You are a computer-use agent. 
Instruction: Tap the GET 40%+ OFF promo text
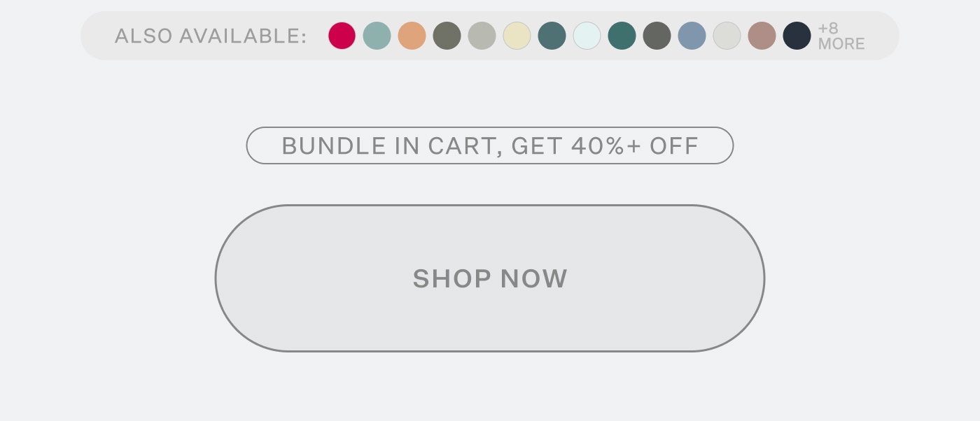point(605,145)
